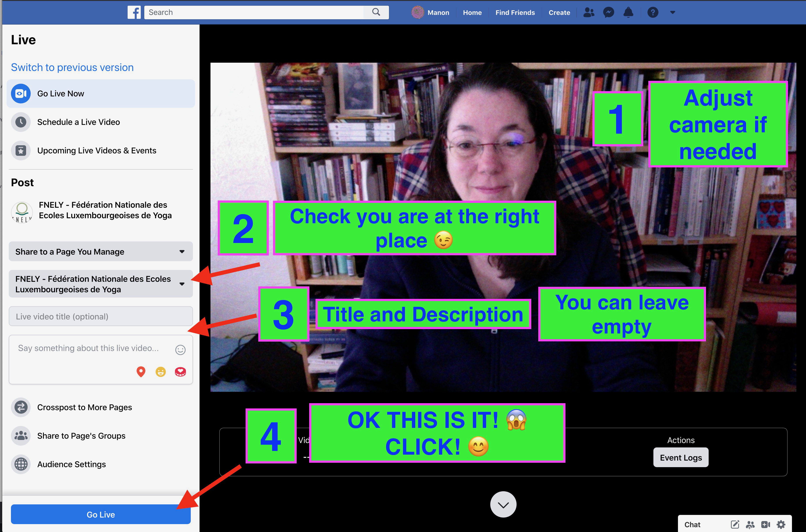Image resolution: width=806 pixels, height=532 pixels.
Task: Click the Live video title field
Action: 101,316
